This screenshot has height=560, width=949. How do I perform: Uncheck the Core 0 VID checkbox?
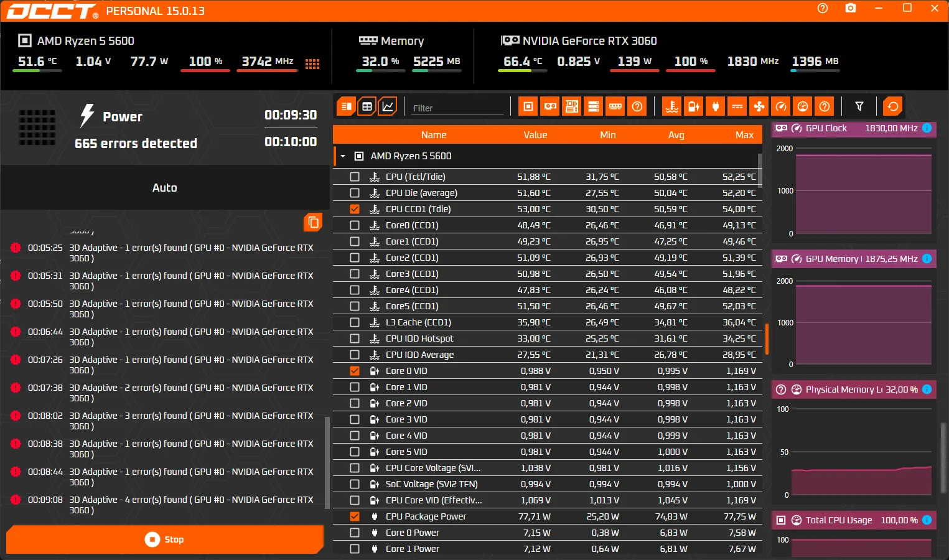(355, 371)
